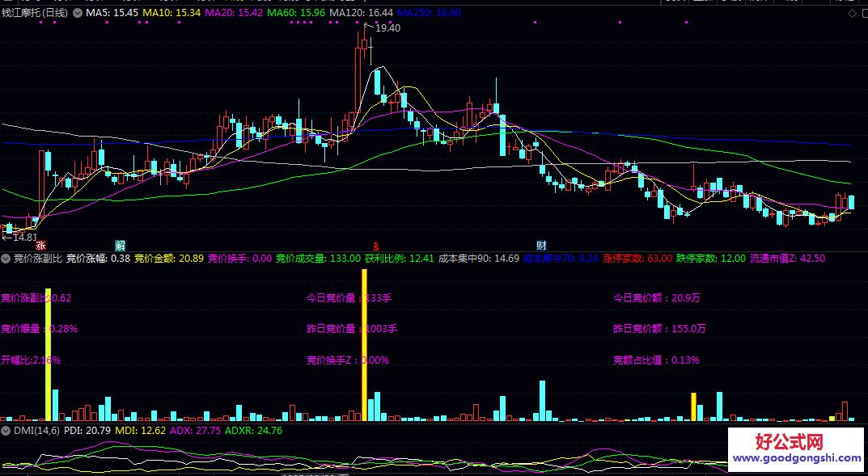
Task: Select the MA5: 15.45 label
Action: 112,13
